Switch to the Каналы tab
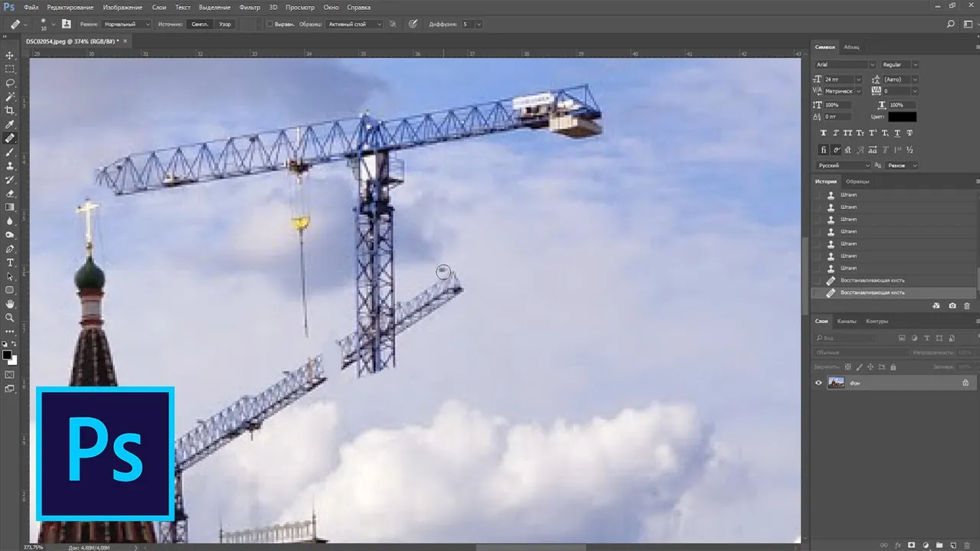This screenshot has width=980, height=551. (x=847, y=321)
